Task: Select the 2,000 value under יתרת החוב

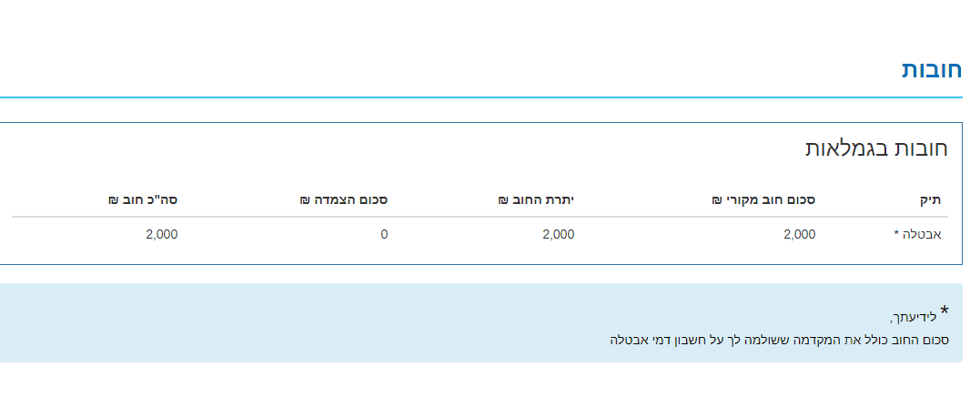Action: coord(558,234)
